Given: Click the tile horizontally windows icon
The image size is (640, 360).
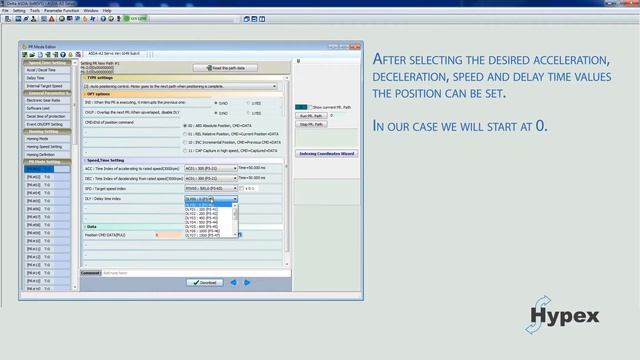Looking at the screenshot, I should pos(254,19).
